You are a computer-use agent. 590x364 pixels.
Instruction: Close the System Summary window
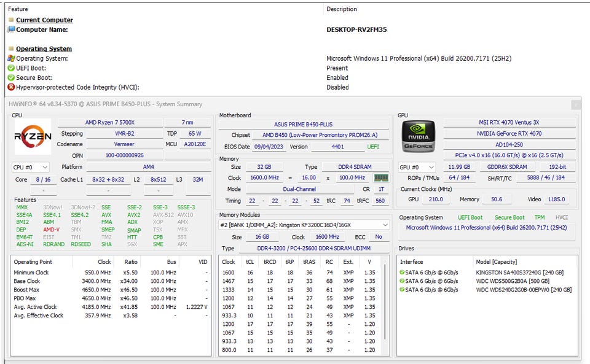(575, 104)
